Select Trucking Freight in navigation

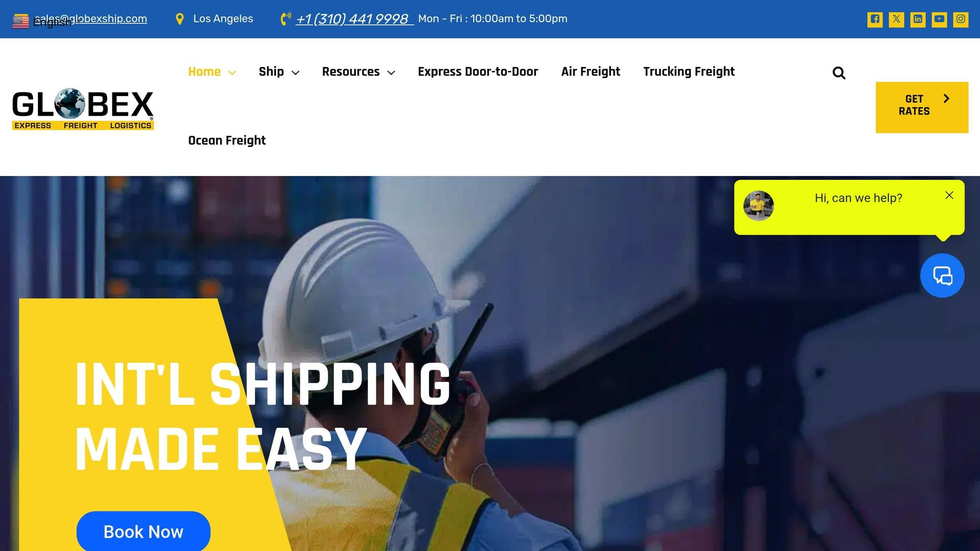click(689, 72)
